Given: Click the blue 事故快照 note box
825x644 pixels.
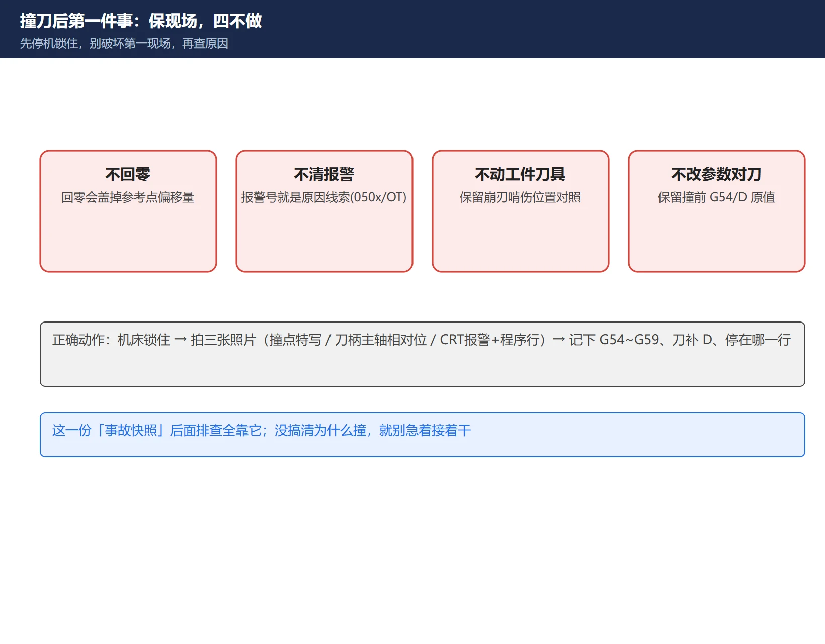Looking at the screenshot, I should tap(423, 435).
